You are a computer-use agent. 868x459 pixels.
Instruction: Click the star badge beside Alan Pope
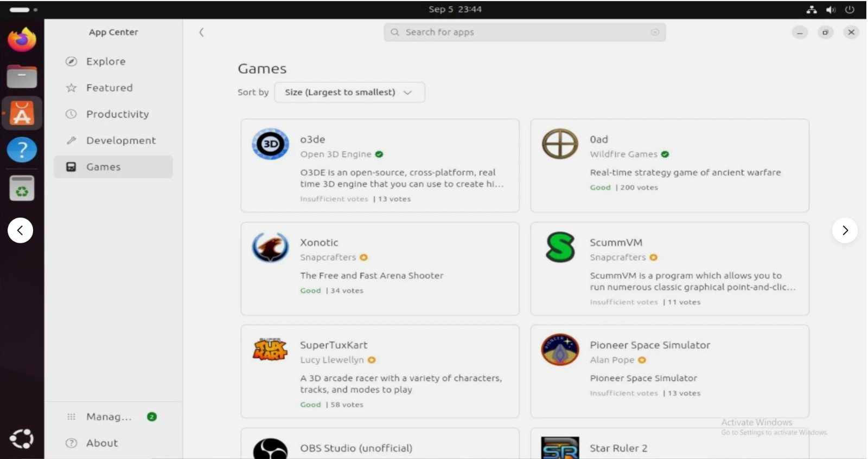pos(642,360)
